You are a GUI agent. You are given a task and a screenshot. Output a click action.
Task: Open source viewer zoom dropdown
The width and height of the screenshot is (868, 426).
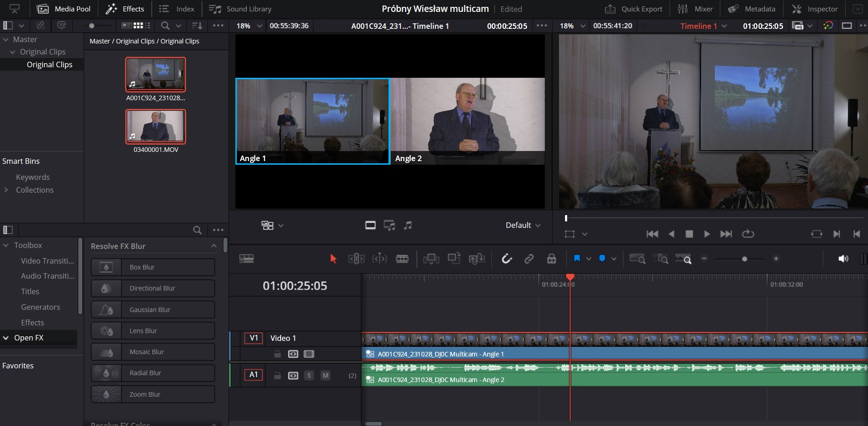[260, 26]
